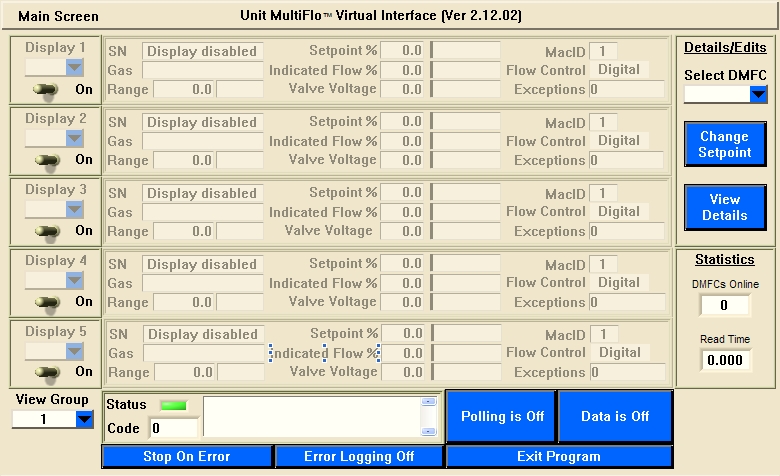
Task: Click the Code value field
Action: pyautogui.click(x=174, y=428)
